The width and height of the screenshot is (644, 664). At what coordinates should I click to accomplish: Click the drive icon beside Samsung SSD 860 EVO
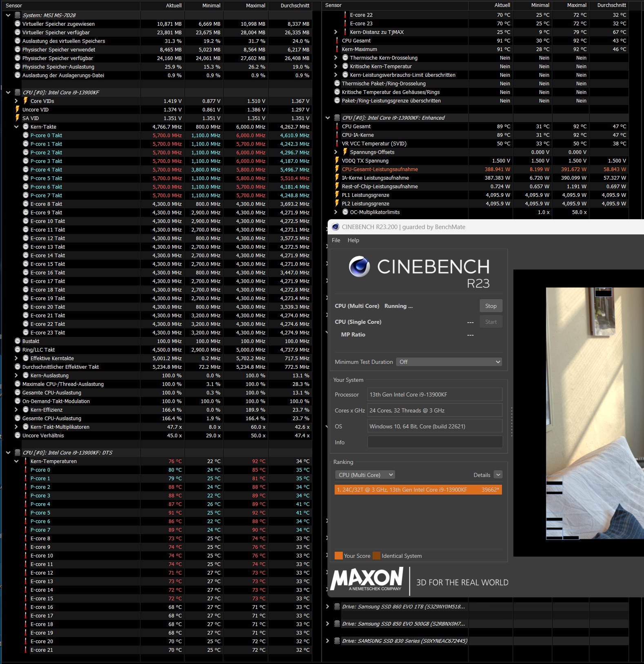pyautogui.click(x=337, y=606)
